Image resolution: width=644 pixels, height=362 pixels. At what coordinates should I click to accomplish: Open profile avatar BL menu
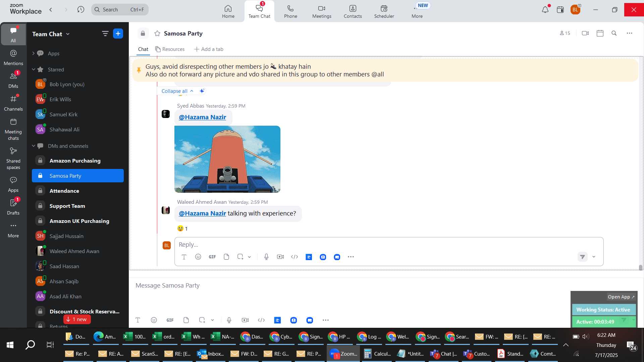click(x=576, y=9)
